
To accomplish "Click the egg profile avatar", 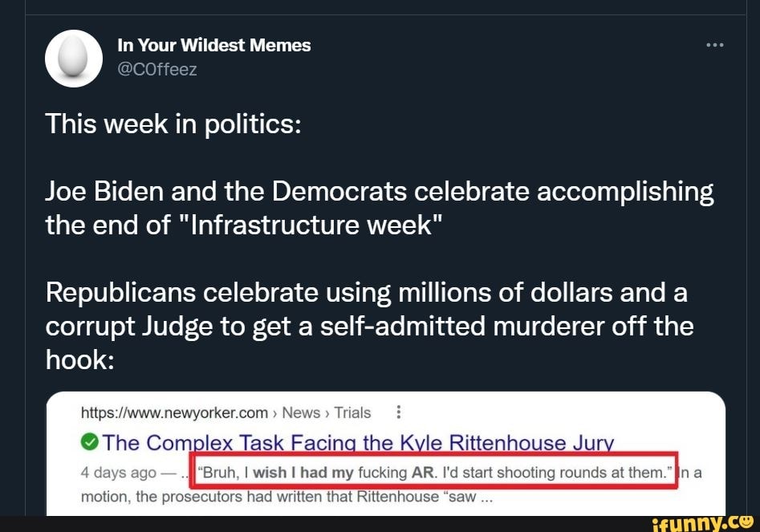I will (74, 58).
